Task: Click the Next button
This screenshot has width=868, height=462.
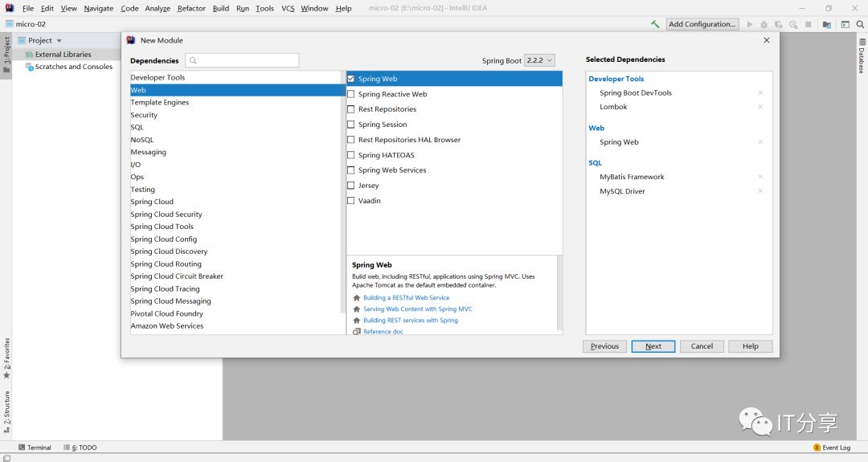Action: pyautogui.click(x=653, y=346)
